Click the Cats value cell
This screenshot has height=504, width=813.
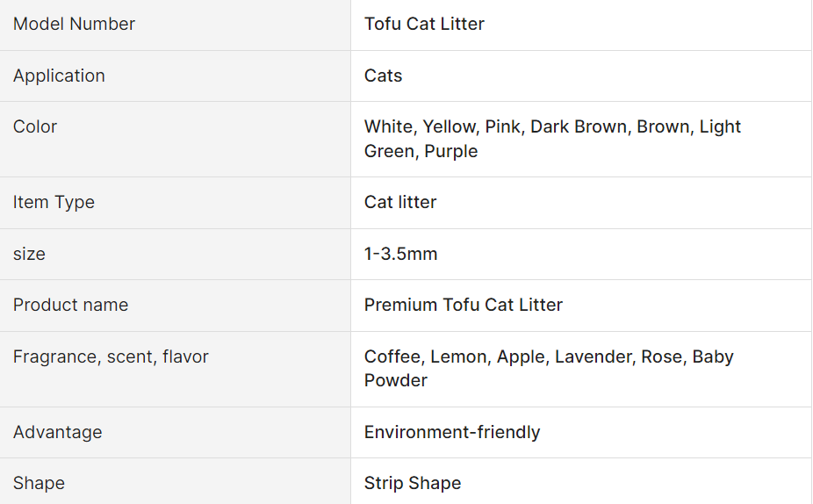tap(581, 76)
